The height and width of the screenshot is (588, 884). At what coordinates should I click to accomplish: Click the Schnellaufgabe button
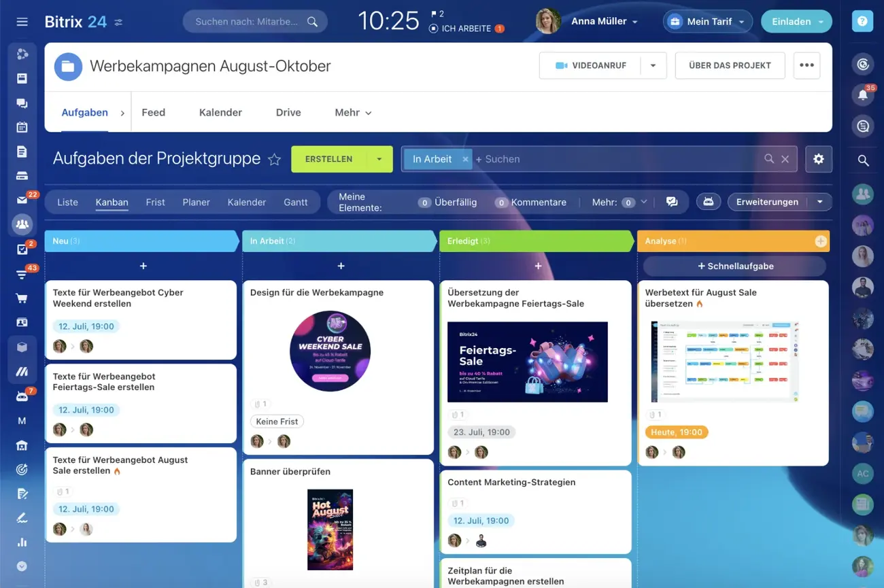pyautogui.click(x=735, y=266)
